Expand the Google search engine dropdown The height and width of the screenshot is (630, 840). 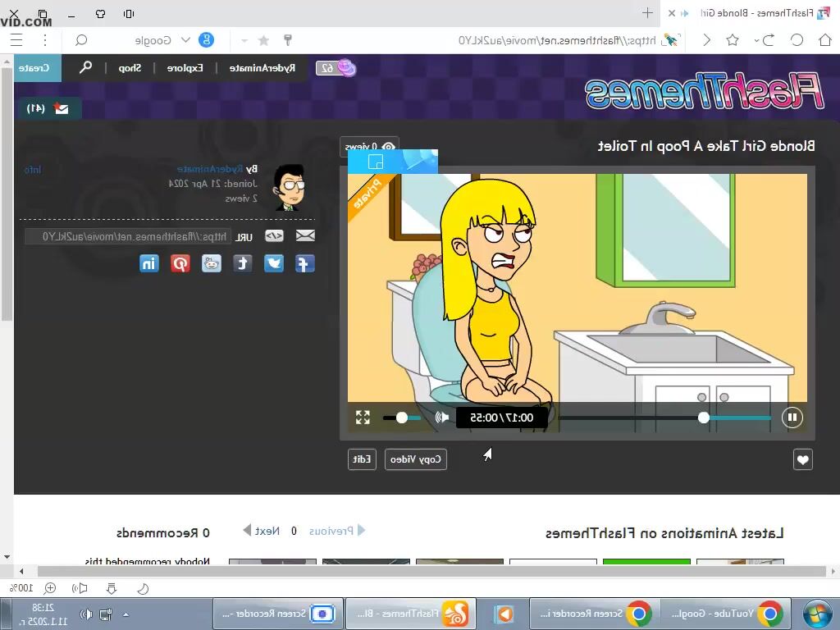185,40
